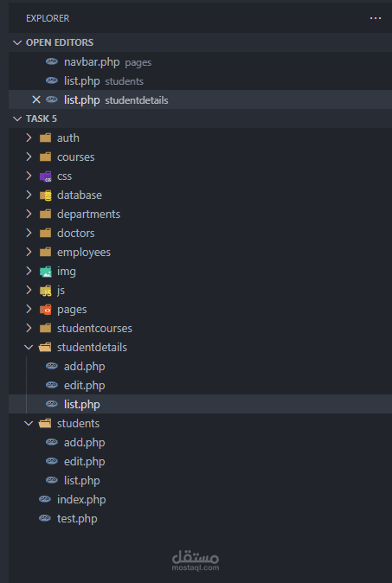Collapse the TASK 5 section chevron
The image size is (392, 583).
(x=16, y=119)
